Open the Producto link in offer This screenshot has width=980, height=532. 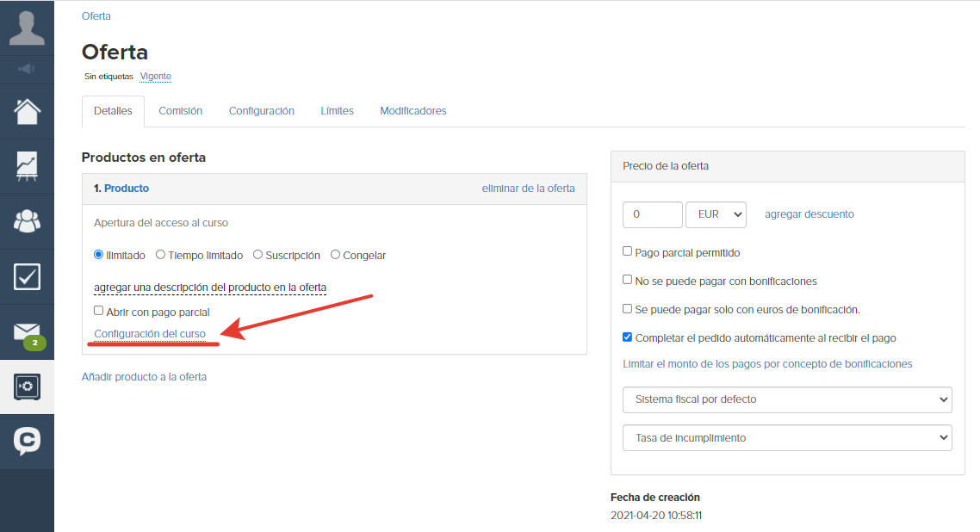[x=127, y=188]
